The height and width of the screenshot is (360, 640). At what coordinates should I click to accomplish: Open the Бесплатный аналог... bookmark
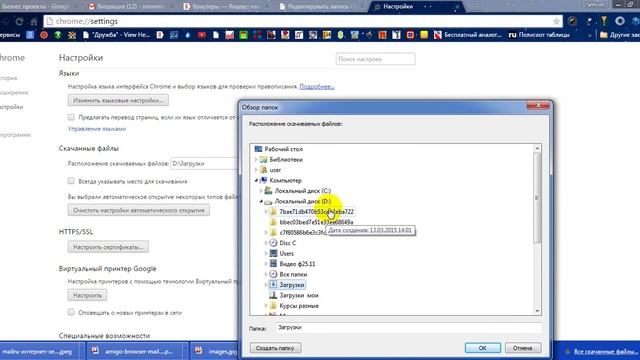click(467, 35)
